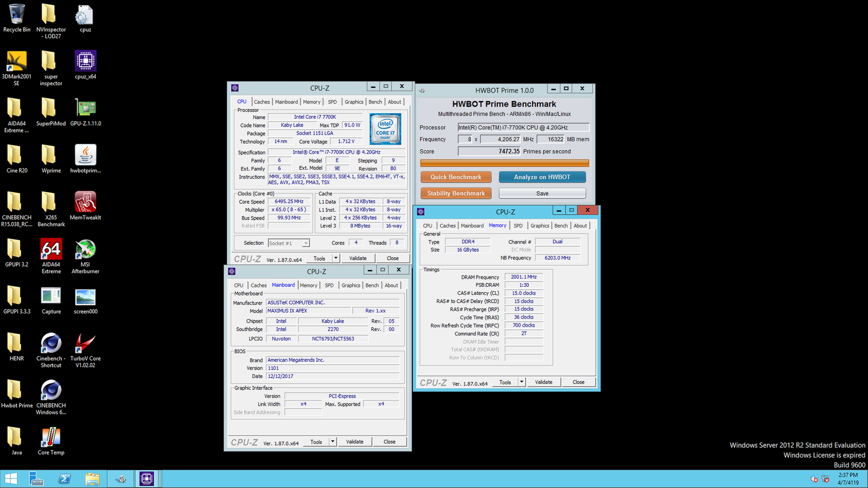Image resolution: width=868 pixels, height=488 pixels.
Task: Click the Quick Benchmark button
Action: (456, 177)
